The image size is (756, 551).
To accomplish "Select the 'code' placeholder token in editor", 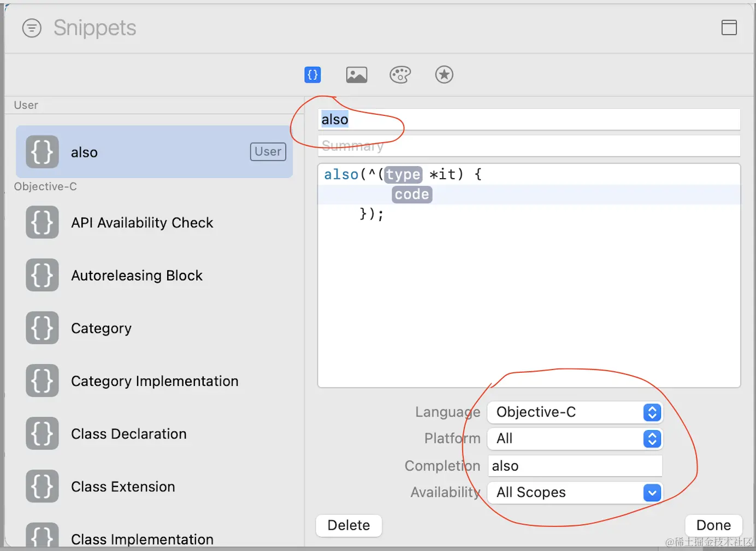I will pyautogui.click(x=412, y=195).
